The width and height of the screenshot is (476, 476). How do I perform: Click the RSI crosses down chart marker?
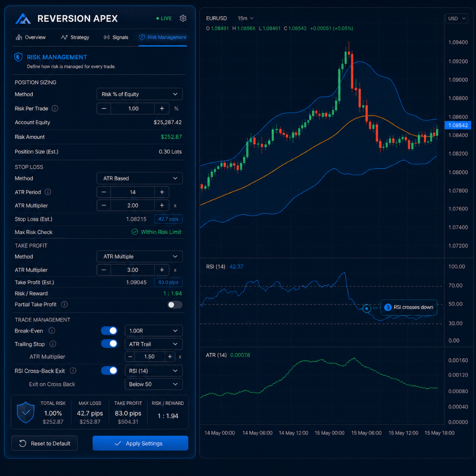(367, 308)
